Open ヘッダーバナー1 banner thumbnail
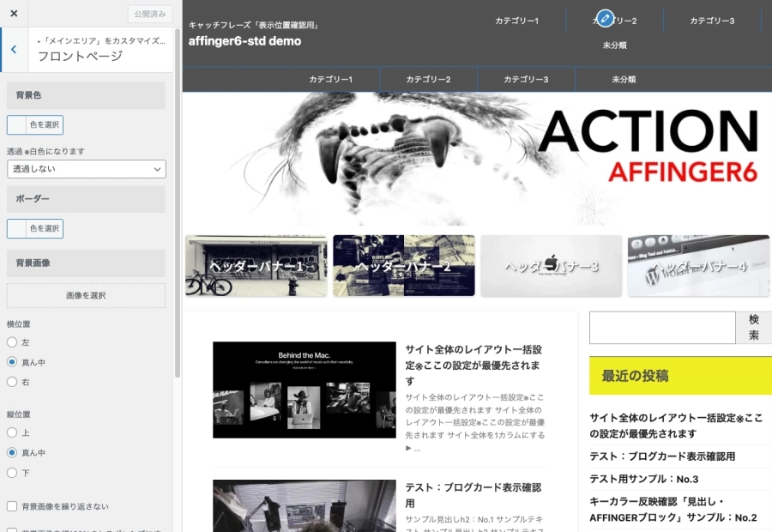Image resolution: width=772 pixels, height=532 pixels. coord(256,266)
